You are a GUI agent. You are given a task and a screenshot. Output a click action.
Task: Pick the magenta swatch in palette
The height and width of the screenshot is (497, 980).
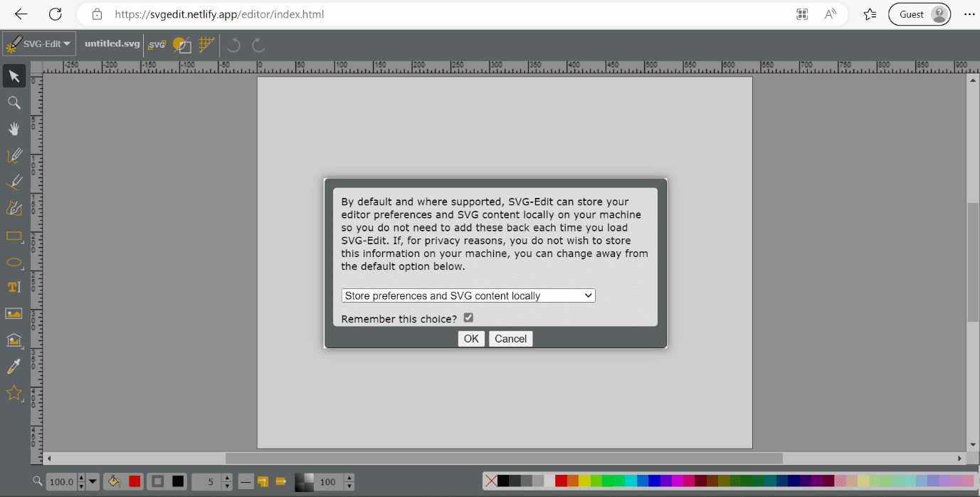click(x=677, y=481)
